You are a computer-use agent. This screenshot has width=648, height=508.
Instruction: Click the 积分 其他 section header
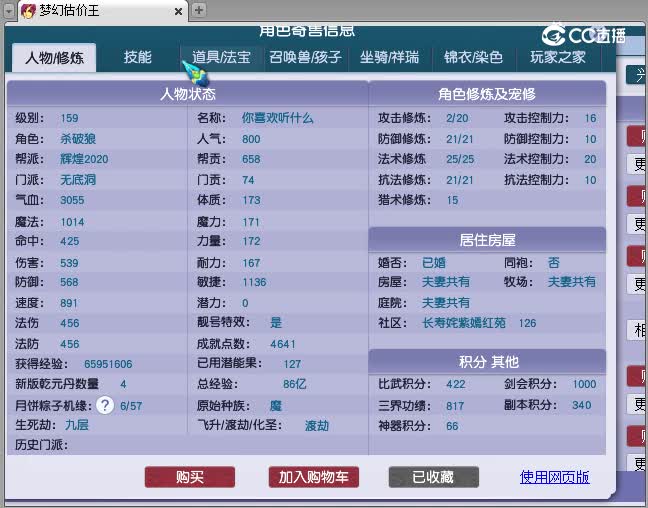pos(488,362)
